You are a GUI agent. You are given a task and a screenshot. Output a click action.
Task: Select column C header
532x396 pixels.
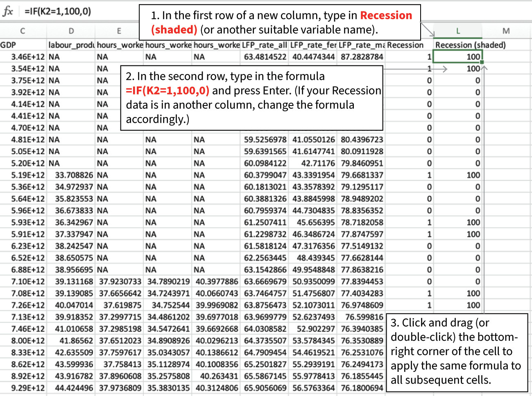[x=23, y=31]
